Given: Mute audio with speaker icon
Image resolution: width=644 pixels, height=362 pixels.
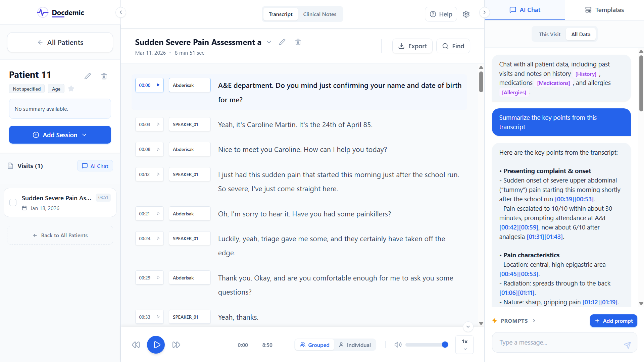Looking at the screenshot, I should [398, 345].
